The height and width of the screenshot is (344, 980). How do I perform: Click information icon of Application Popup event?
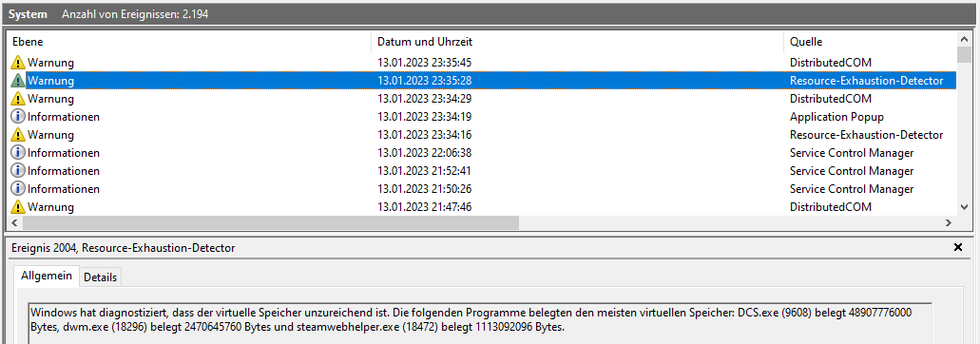click(18, 117)
